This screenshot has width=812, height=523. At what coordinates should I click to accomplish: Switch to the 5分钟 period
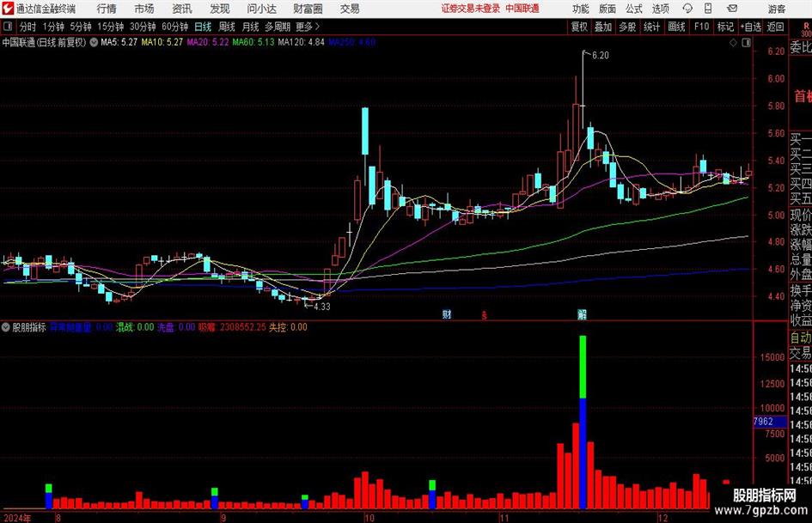[x=81, y=27]
